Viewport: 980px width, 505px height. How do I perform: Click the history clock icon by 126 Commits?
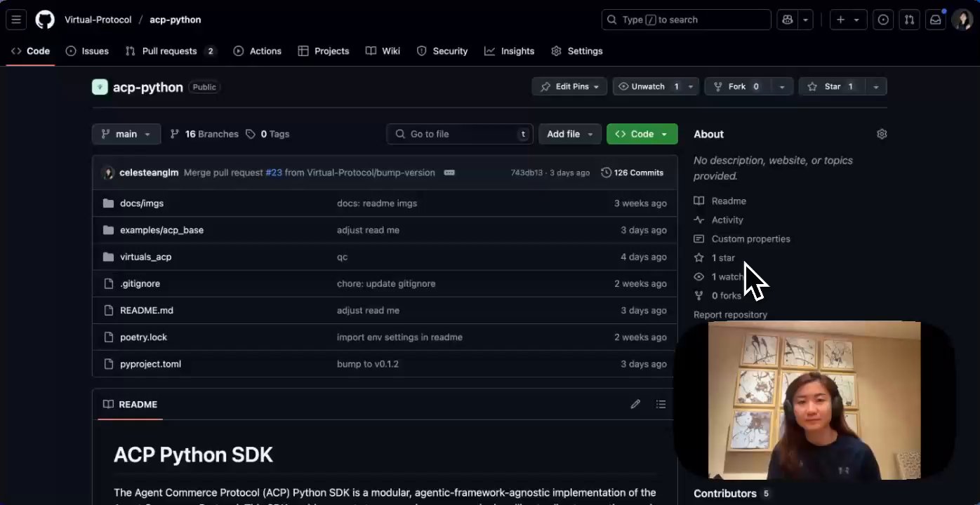pos(606,173)
